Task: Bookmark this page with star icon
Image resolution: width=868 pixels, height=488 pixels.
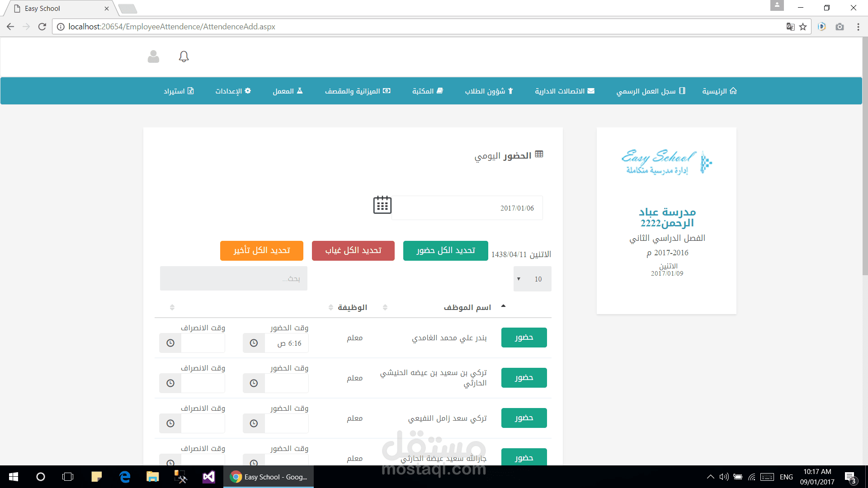Action: 803,27
